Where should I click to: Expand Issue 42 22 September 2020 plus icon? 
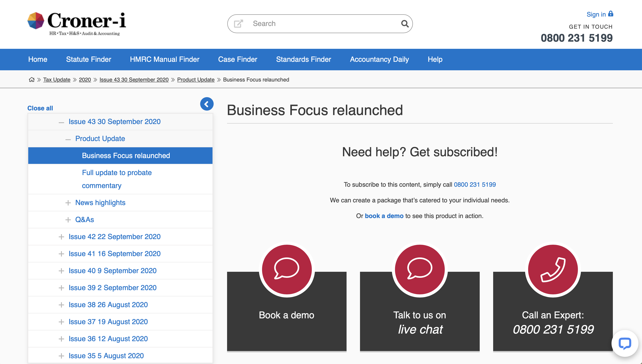(x=61, y=237)
